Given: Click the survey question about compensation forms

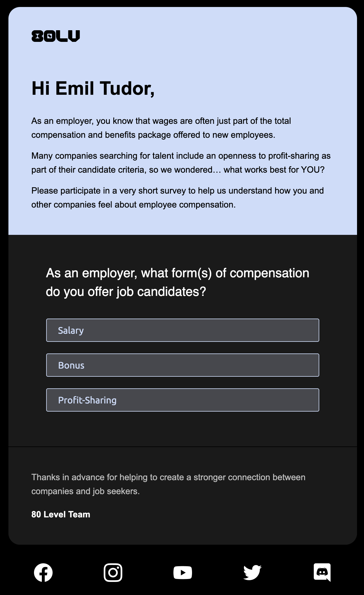Looking at the screenshot, I should click(177, 282).
